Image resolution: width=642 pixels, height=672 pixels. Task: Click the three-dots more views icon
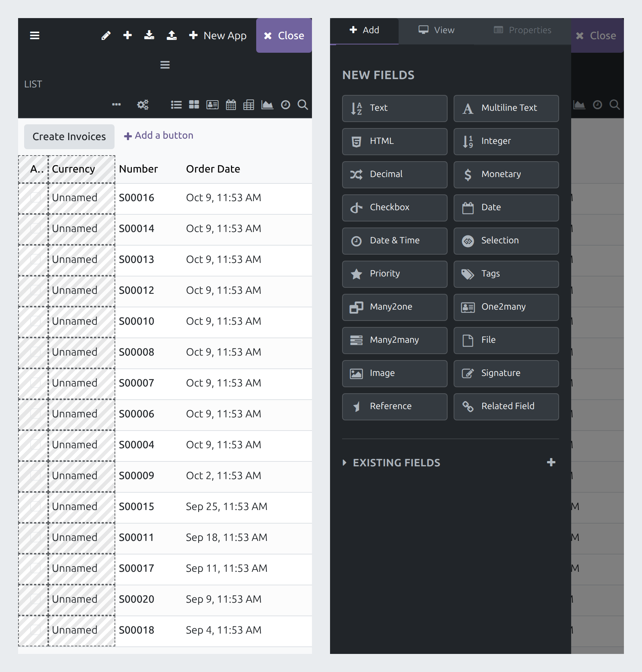pos(116,104)
